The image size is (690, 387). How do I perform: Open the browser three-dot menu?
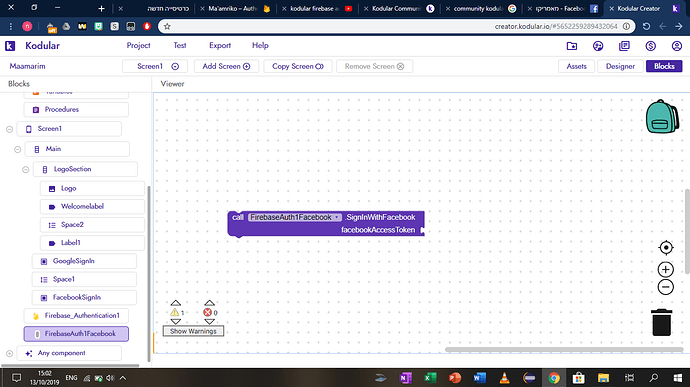[x=11, y=26]
